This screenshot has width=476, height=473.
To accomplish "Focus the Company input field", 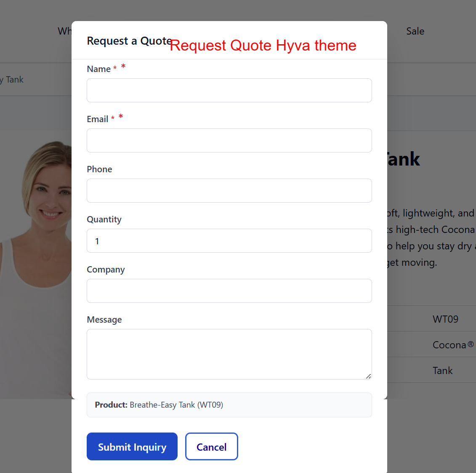I will pos(229,291).
